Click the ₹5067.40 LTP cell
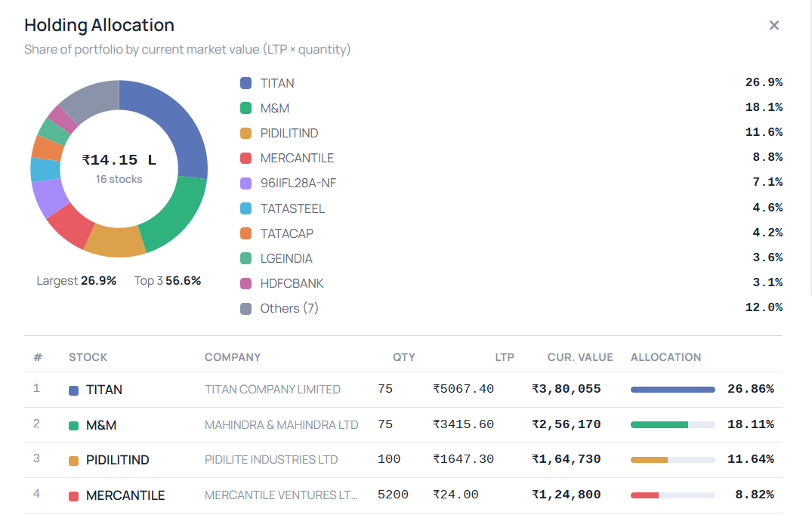The image size is (812, 515). pyautogui.click(x=464, y=389)
